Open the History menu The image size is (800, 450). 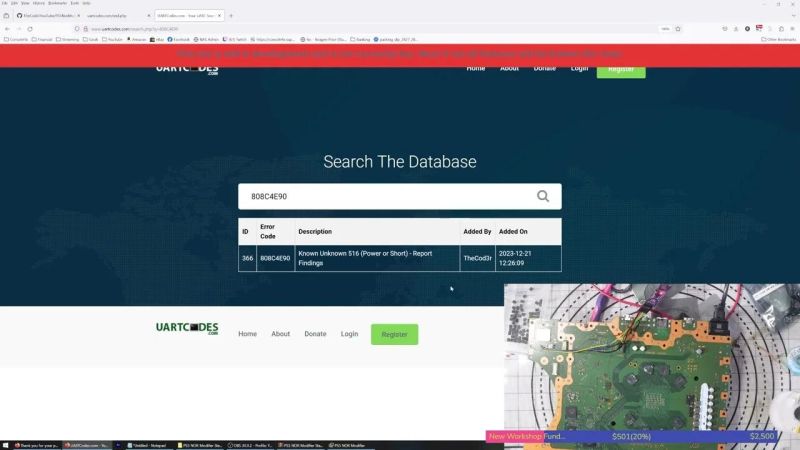point(39,3)
